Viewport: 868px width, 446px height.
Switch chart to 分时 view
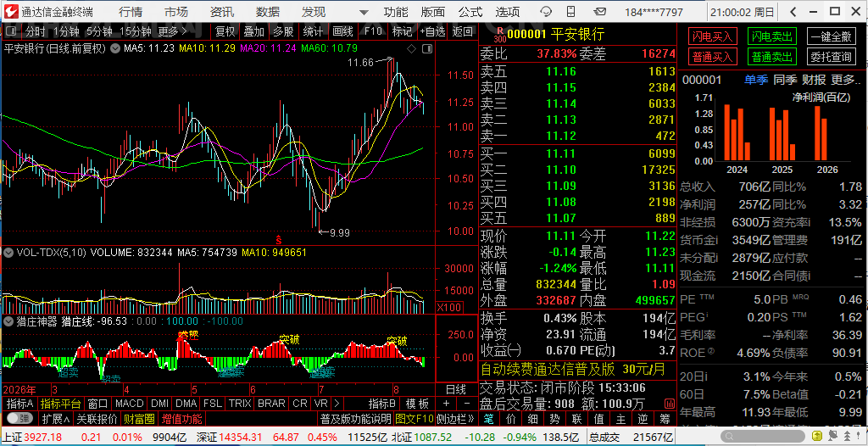point(36,32)
